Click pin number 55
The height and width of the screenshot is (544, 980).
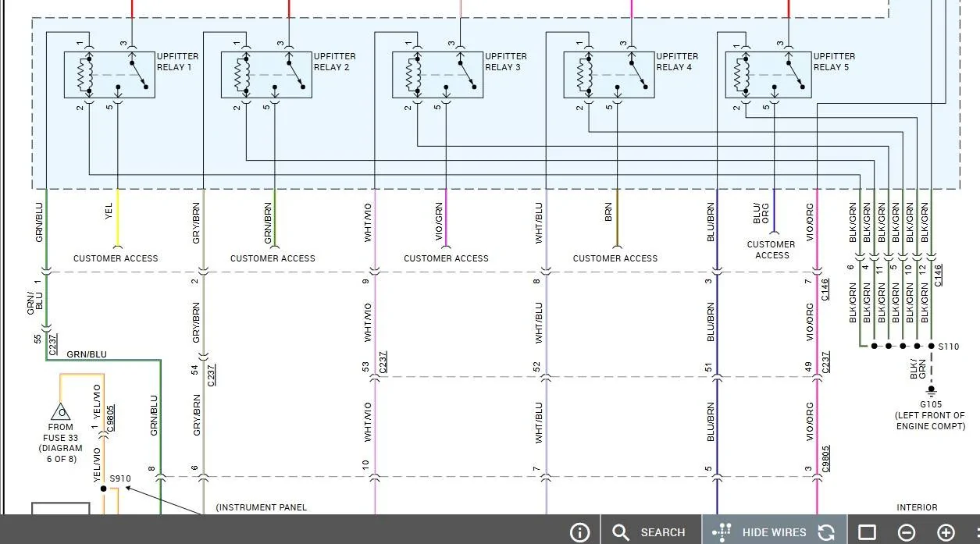click(x=37, y=340)
